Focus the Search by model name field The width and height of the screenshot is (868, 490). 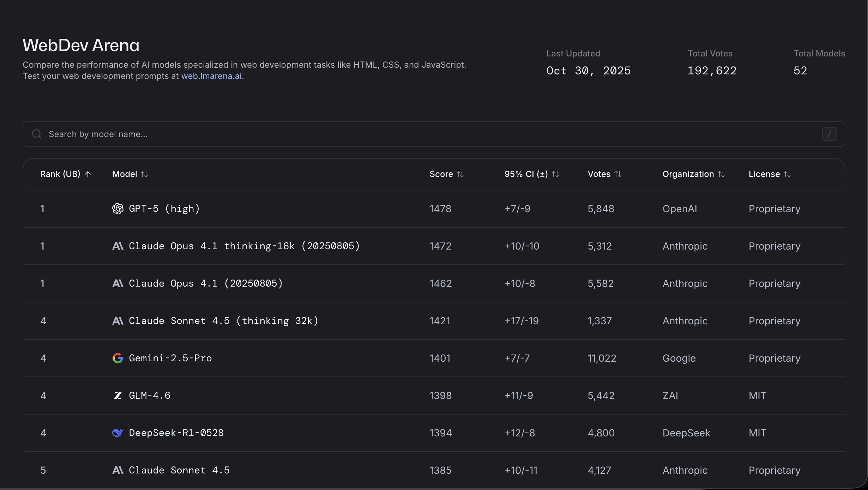(423, 134)
